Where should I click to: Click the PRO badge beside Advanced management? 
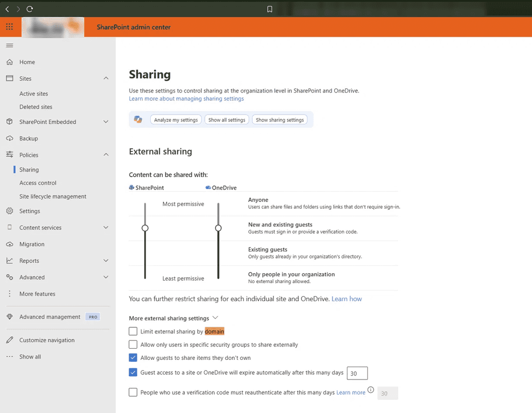(x=92, y=317)
